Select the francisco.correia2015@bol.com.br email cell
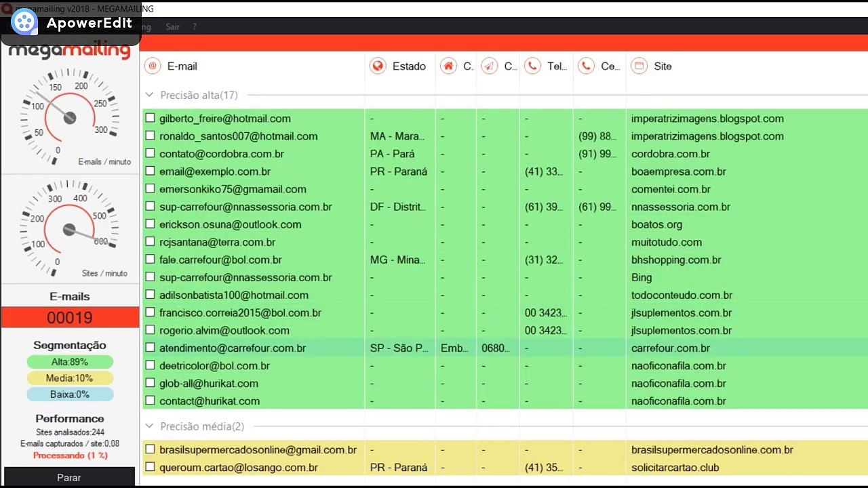The height and width of the screenshot is (488, 868). click(240, 312)
